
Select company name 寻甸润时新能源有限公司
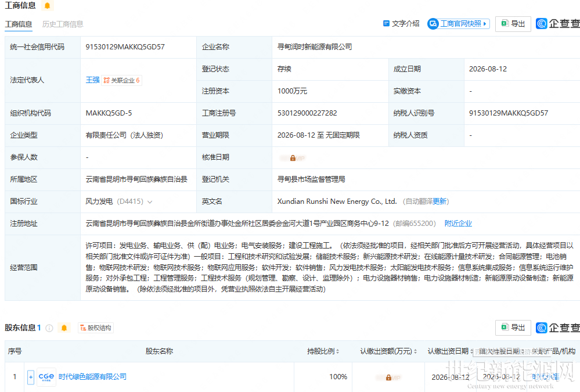(x=315, y=47)
